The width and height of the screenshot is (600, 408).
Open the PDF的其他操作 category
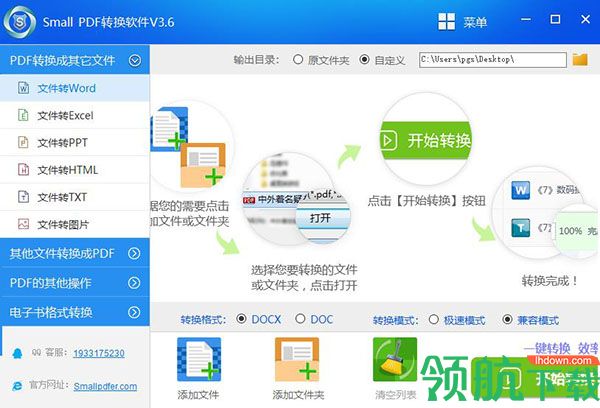(x=75, y=282)
